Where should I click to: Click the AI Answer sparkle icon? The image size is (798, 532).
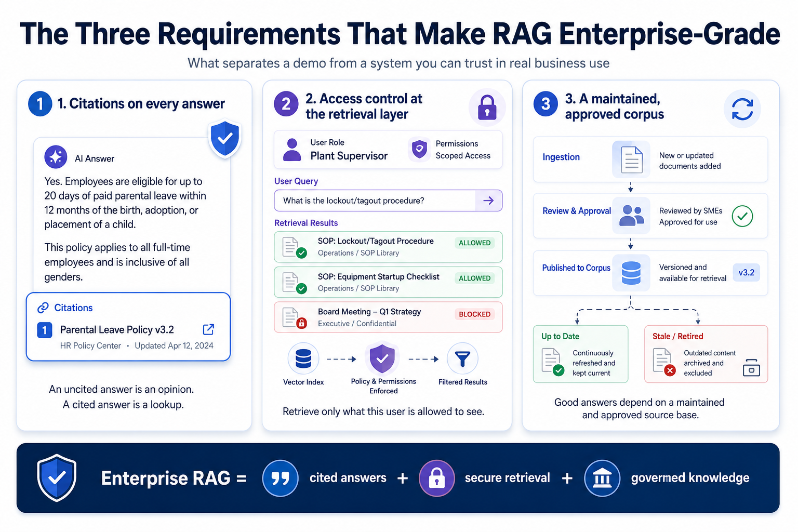coord(56,156)
